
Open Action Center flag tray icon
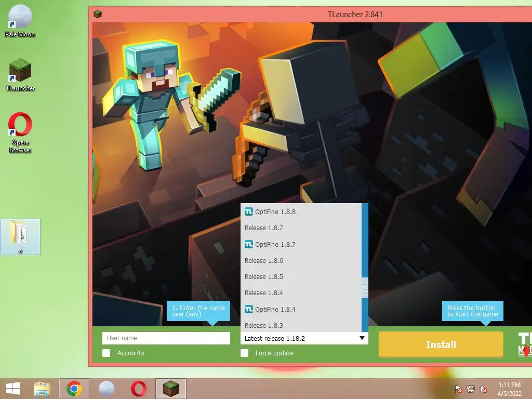458,389
